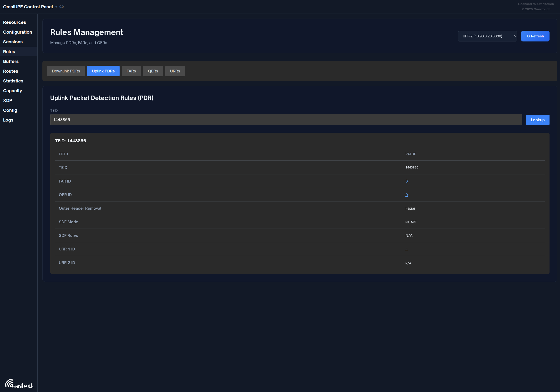Screen dimensions: 560x392
Task: Click the Outer Header Removal field label
Action: tap(80, 208)
